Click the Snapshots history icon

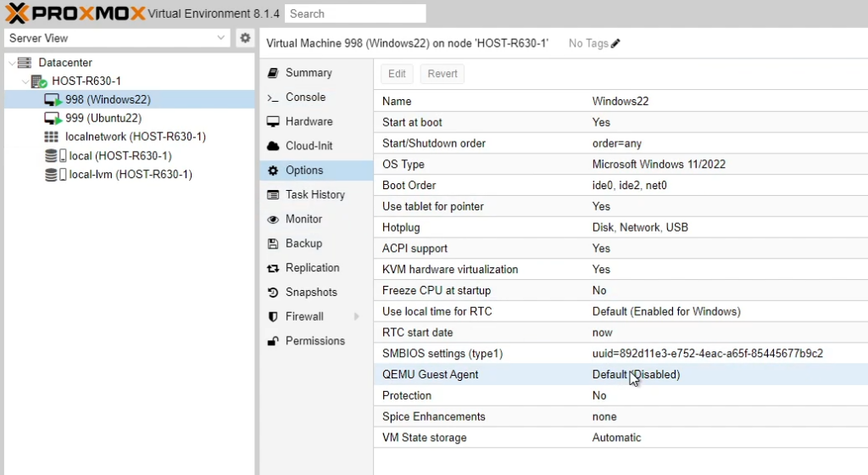tap(273, 293)
